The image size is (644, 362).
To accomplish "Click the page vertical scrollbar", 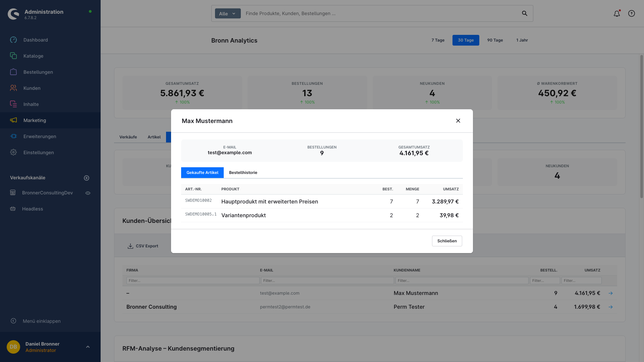I will tap(641, 127).
